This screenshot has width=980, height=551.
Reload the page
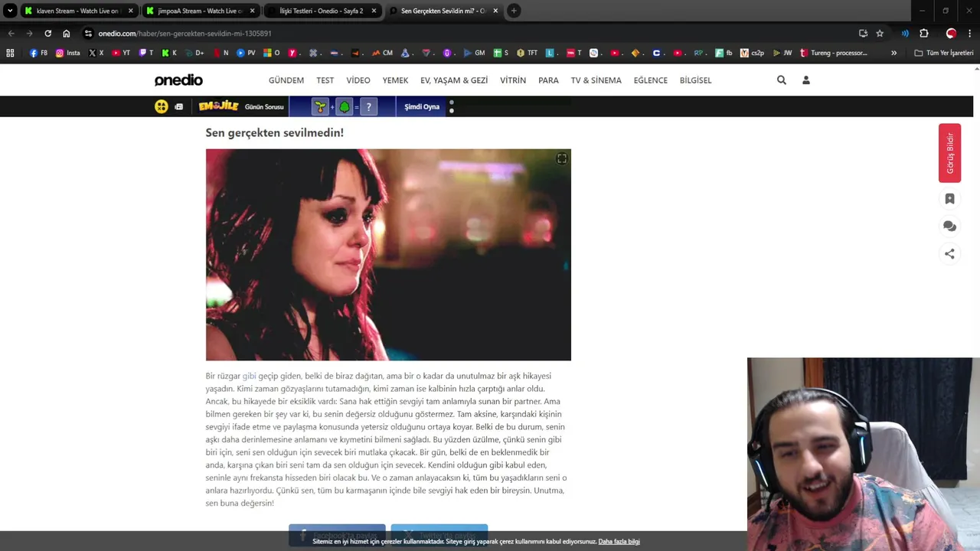tap(47, 33)
